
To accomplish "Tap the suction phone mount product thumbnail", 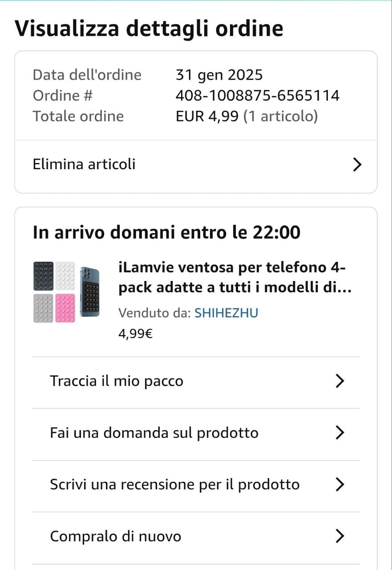I will 66,292.
